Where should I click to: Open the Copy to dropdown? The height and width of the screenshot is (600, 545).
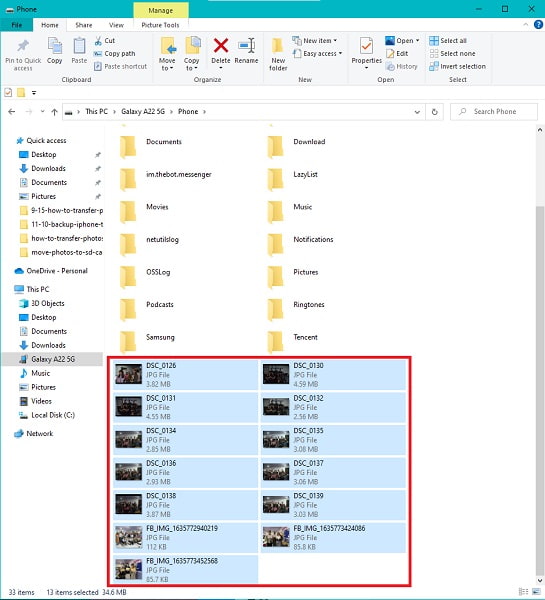(191, 65)
